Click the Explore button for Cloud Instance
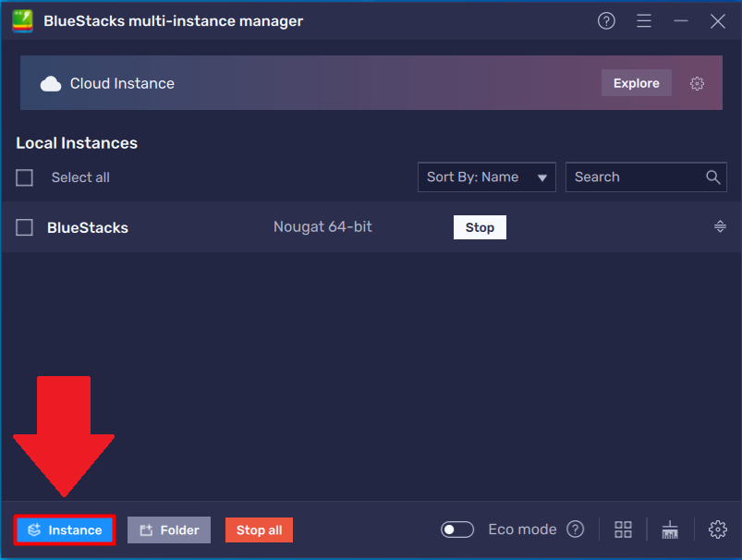This screenshot has height=560, width=742. click(636, 83)
